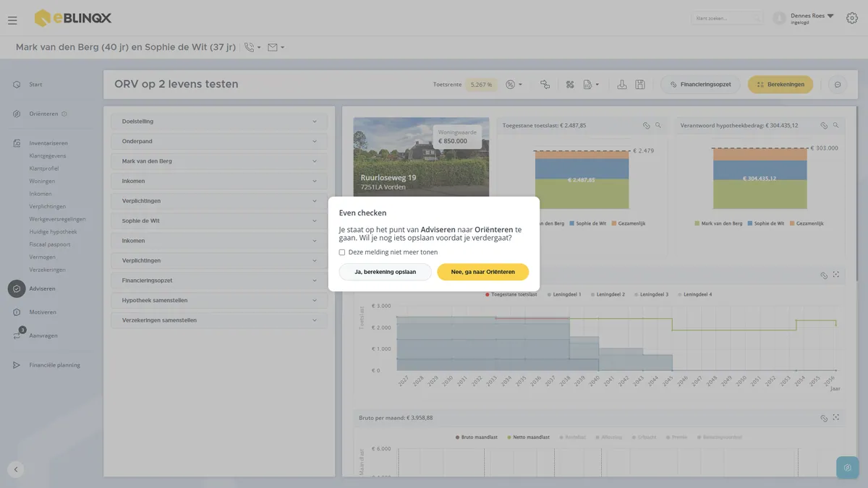
Task: Expand the Financieringsopzet accordion section
Action: pyautogui.click(x=219, y=280)
